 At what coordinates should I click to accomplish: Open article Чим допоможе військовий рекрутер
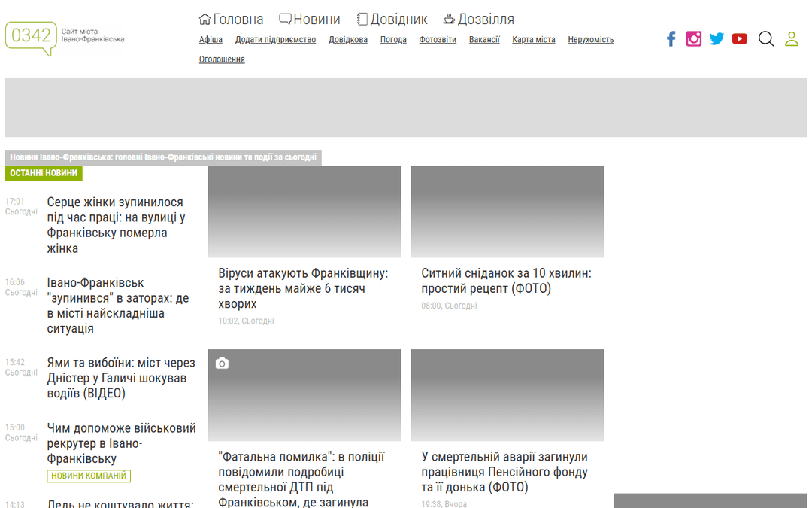(x=122, y=443)
